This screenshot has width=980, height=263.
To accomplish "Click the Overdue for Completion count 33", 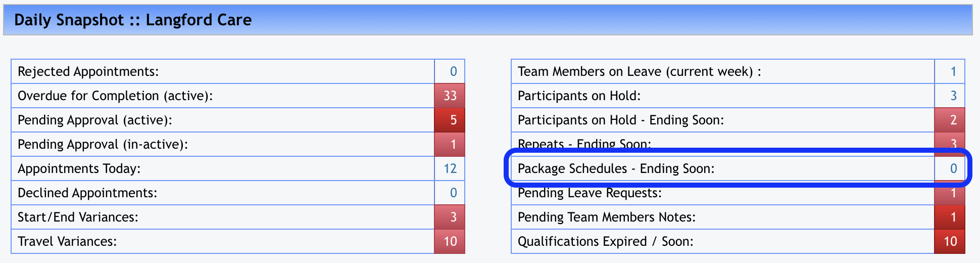I will (450, 96).
